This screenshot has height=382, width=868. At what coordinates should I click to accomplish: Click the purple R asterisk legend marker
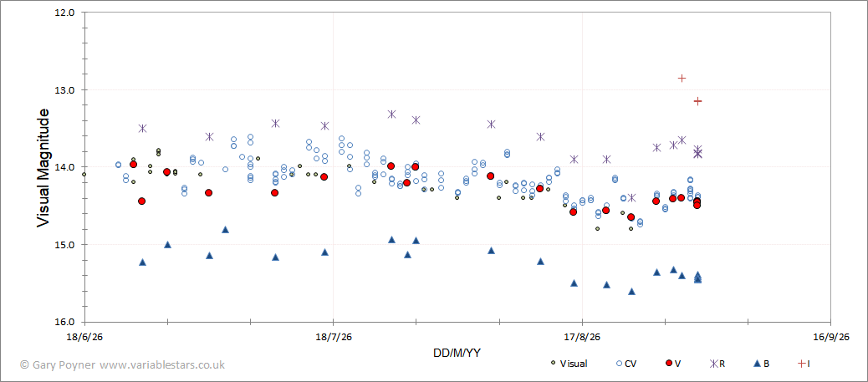click(x=714, y=363)
